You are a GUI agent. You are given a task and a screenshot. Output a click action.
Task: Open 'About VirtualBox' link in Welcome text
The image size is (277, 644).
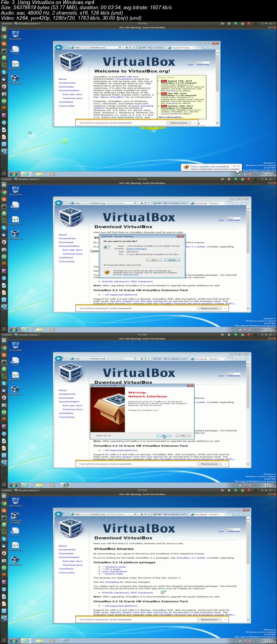(112, 97)
